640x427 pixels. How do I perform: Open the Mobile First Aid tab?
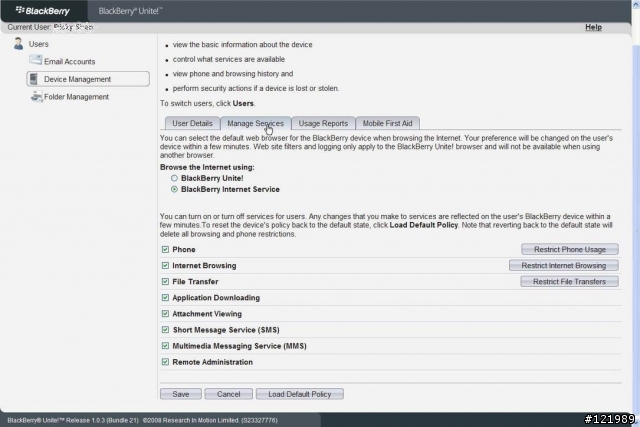coord(387,123)
